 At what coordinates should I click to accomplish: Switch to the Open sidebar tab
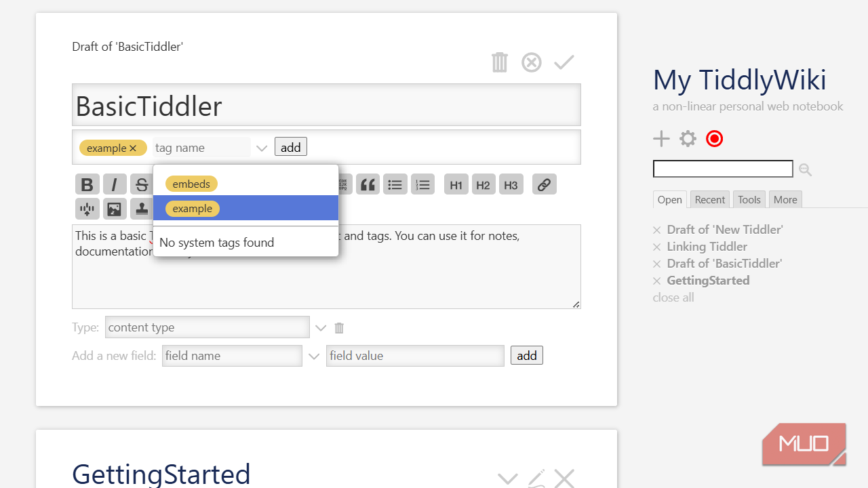pos(670,199)
